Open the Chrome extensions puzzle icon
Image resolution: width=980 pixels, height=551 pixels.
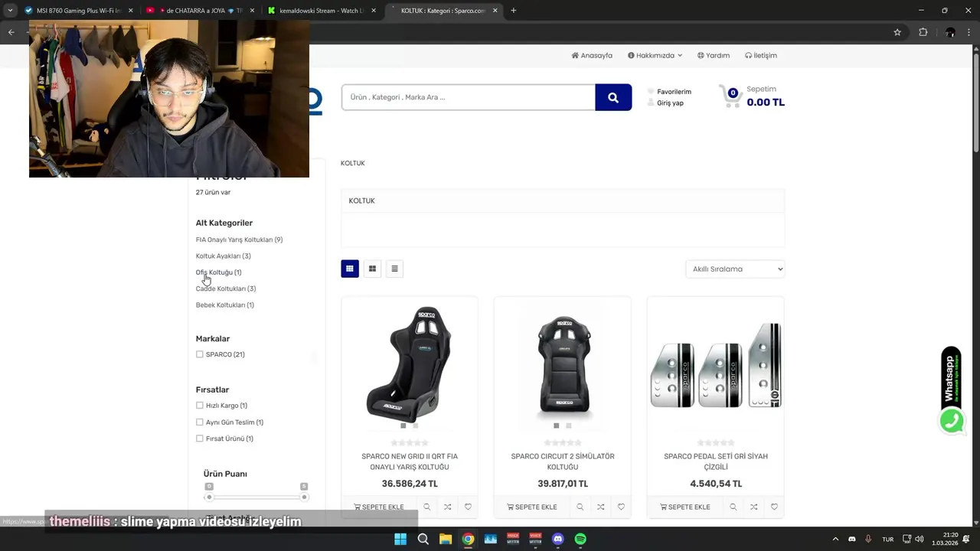pos(923,32)
